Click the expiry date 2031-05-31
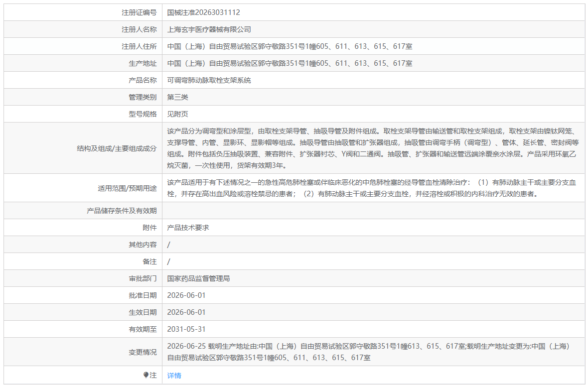588x386 pixels. click(186, 329)
